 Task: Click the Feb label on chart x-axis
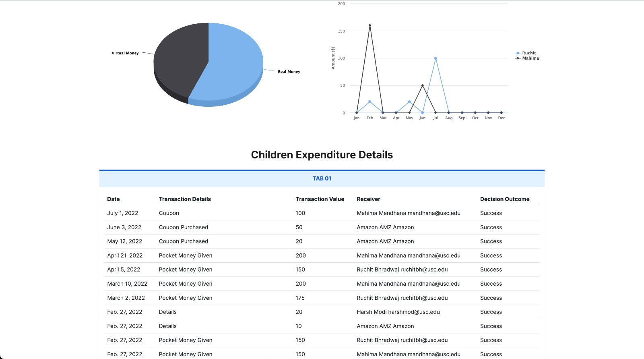370,118
